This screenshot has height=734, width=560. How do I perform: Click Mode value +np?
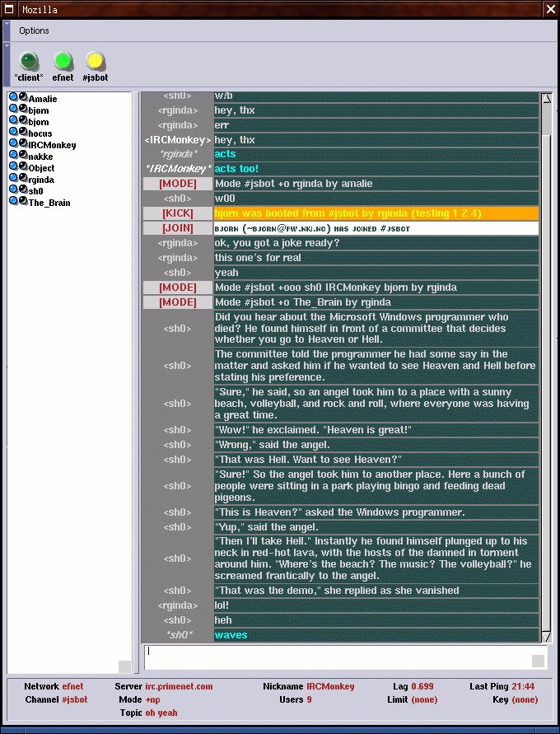point(152,700)
